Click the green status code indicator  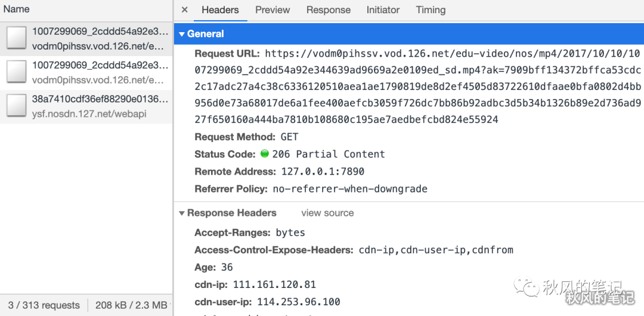pyautogui.click(x=265, y=154)
